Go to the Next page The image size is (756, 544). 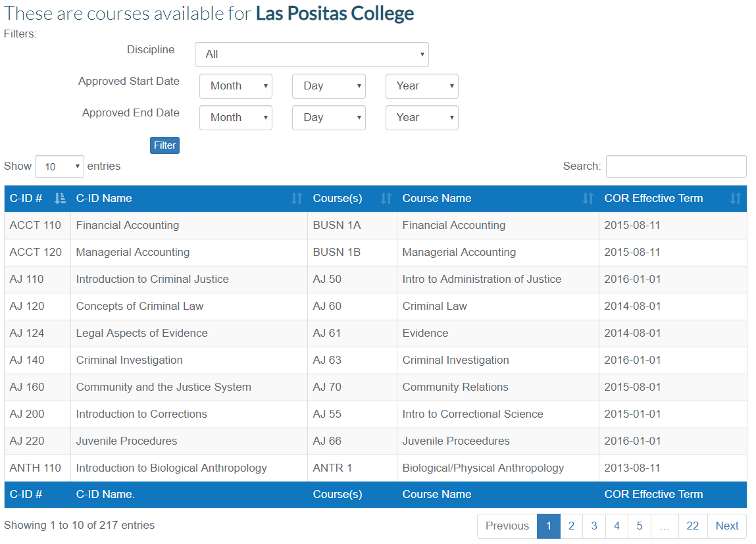click(x=727, y=526)
